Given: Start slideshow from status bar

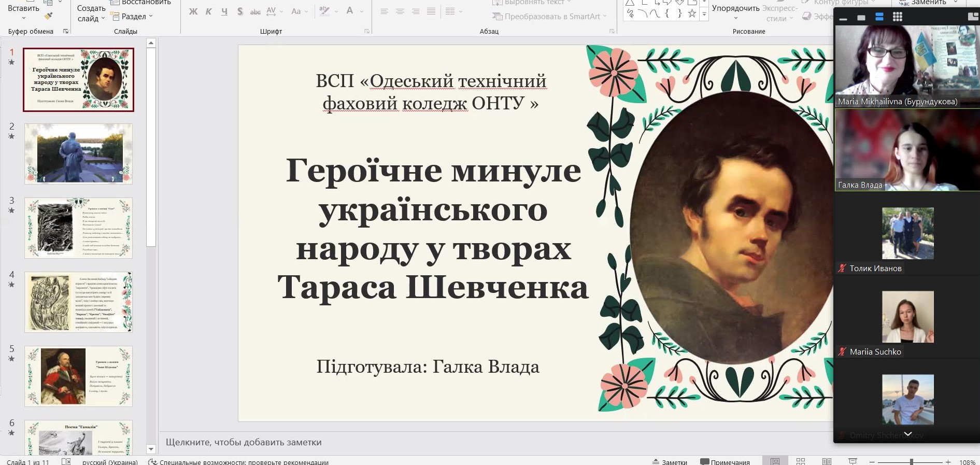Looking at the screenshot, I should tap(853, 461).
